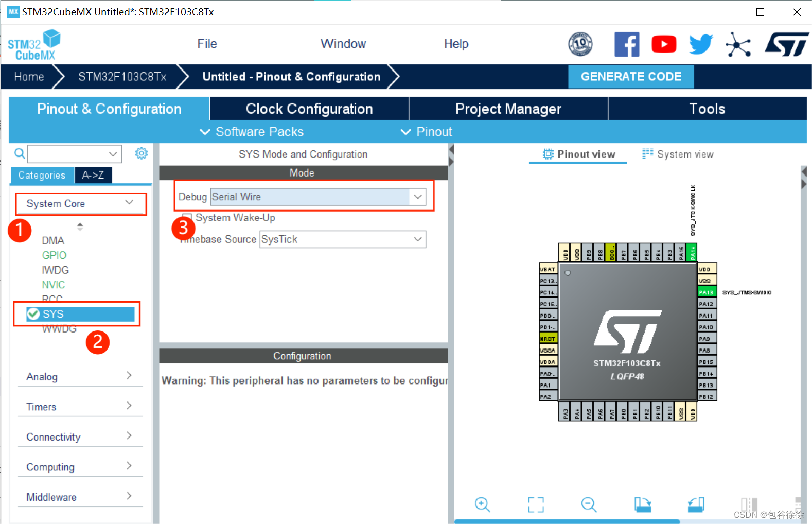
Task: Collapse the System Core category
Action: coord(80,204)
